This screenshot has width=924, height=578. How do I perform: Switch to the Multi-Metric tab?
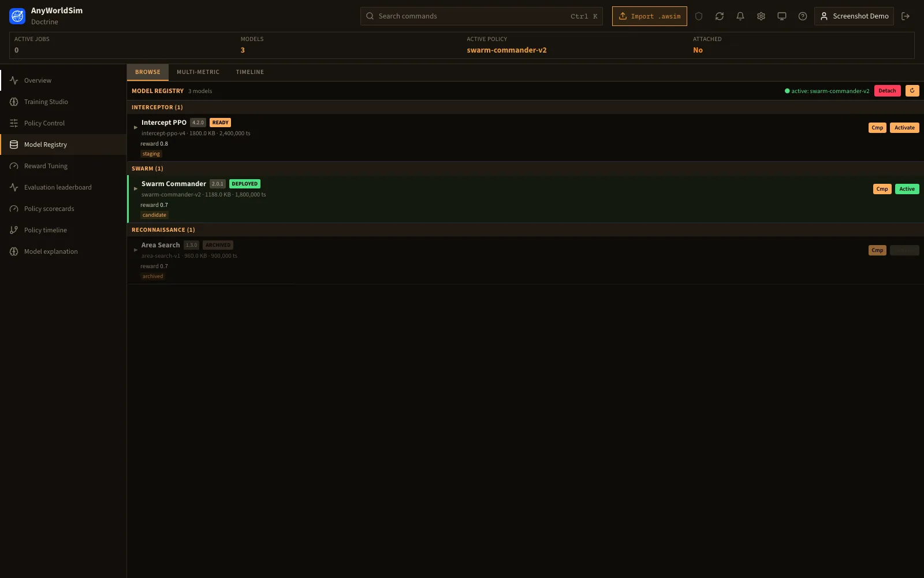[198, 72]
